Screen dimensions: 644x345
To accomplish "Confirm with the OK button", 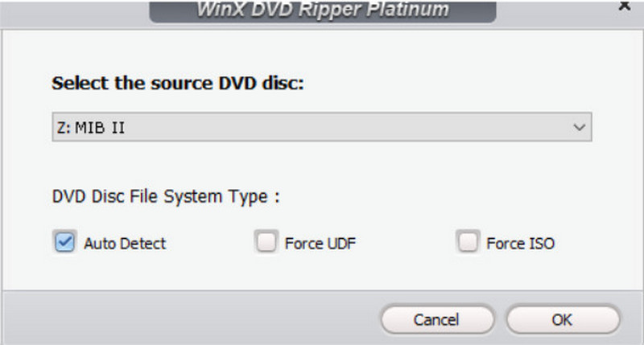I will [562, 319].
